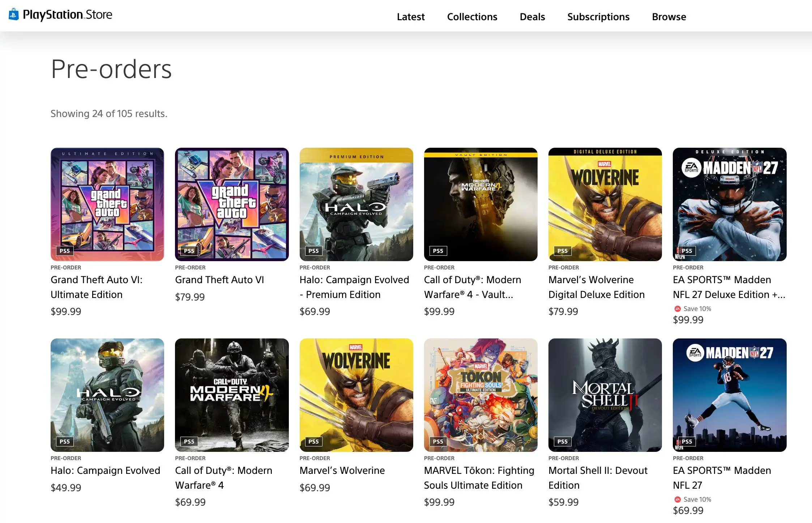Click $69.99 price of Halo Premium Edition

315,311
